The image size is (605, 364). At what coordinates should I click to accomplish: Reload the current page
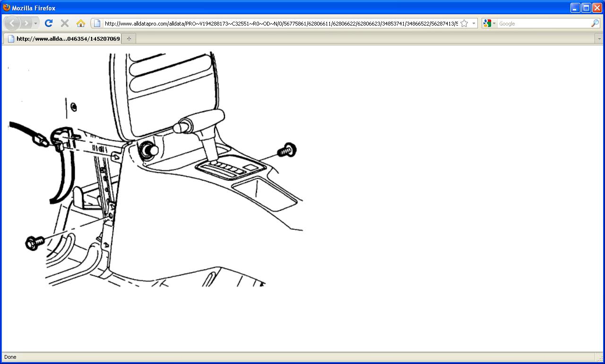(49, 23)
